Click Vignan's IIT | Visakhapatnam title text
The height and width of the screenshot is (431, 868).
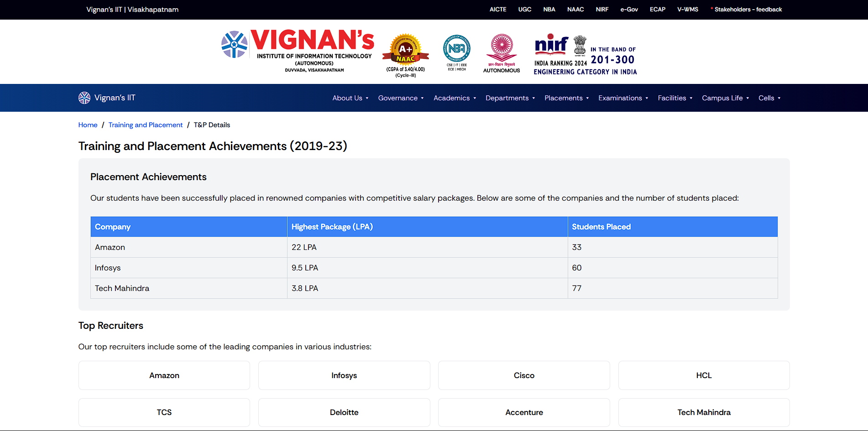coord(132,10)
